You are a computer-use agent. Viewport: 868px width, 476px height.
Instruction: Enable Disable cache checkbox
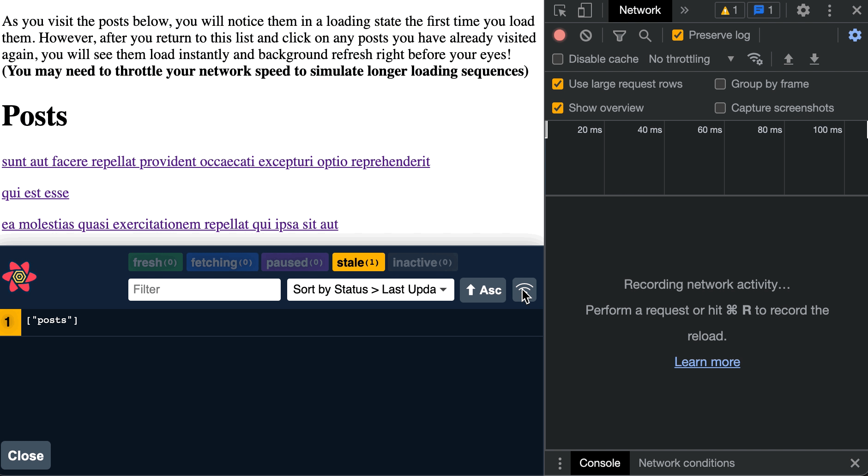[558, 59]
